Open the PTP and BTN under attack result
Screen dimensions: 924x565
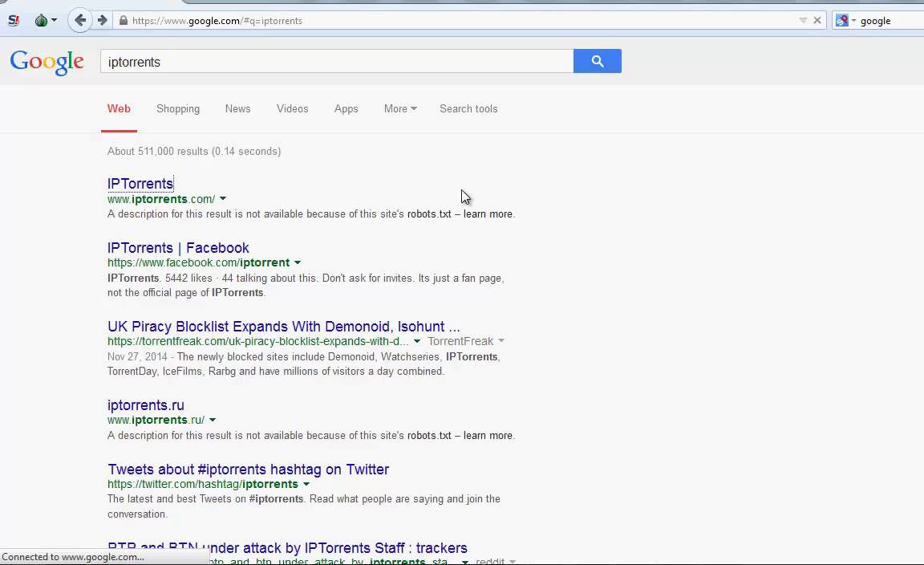pyautogui.click(x=288, y=548)
